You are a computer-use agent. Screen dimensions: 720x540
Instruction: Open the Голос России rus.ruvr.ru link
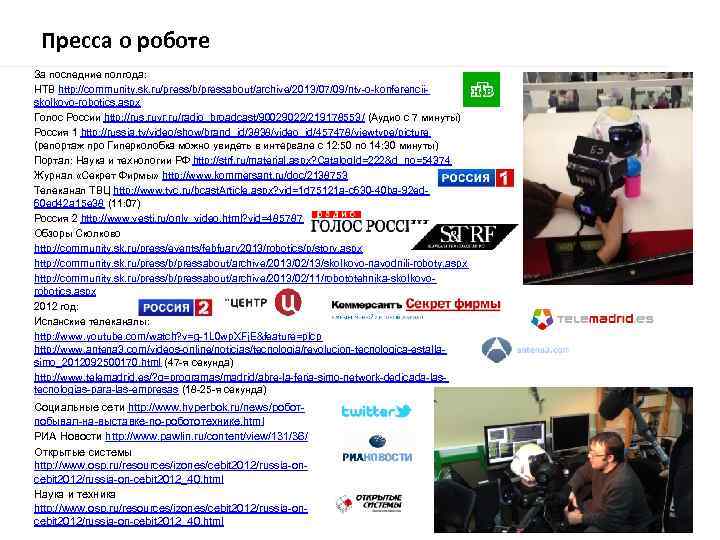tap(234, 118)
